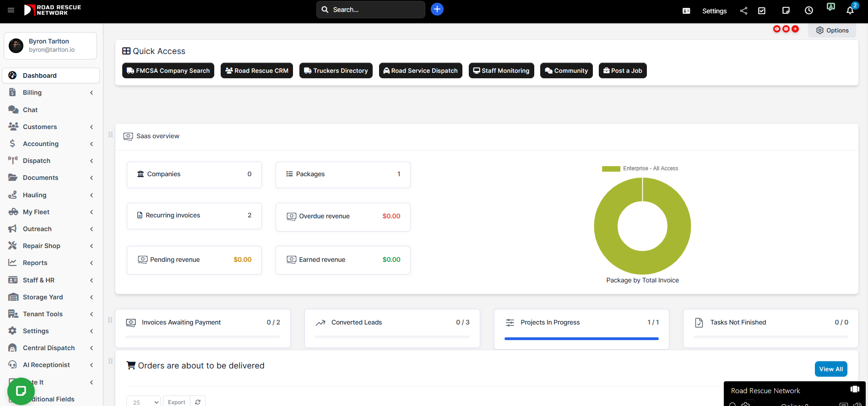Open the notifications bell
The image size is (868, 406).
point(850,11)
